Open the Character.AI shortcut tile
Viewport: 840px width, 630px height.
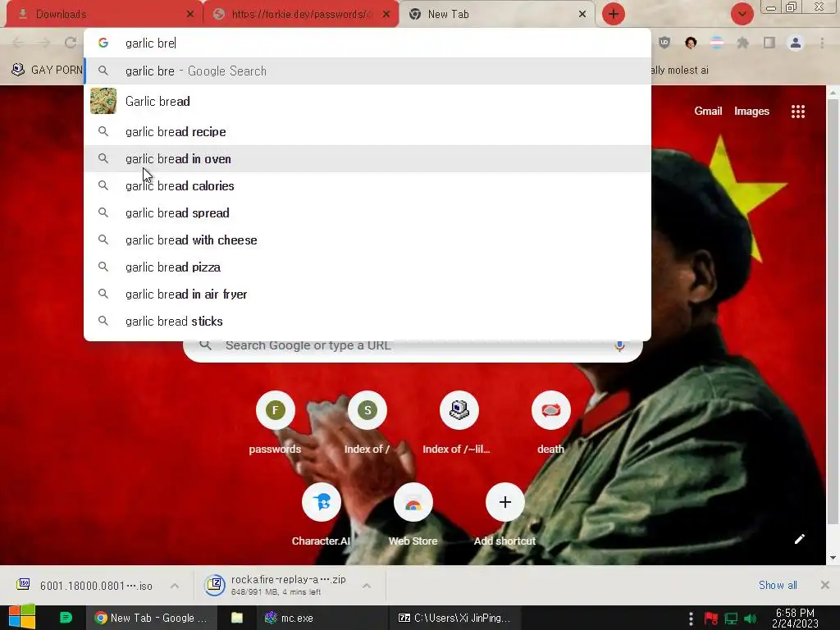tap(321, 515)
